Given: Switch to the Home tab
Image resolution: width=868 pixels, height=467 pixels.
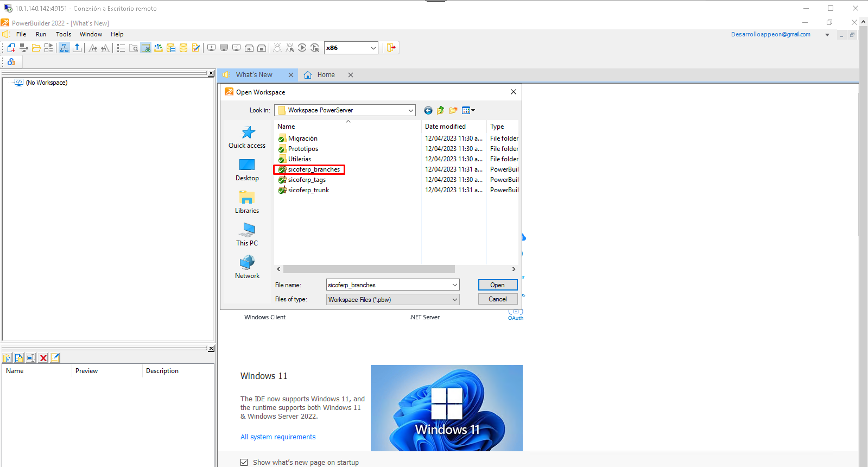Looking at the screenshot, I should coord(326,75).
